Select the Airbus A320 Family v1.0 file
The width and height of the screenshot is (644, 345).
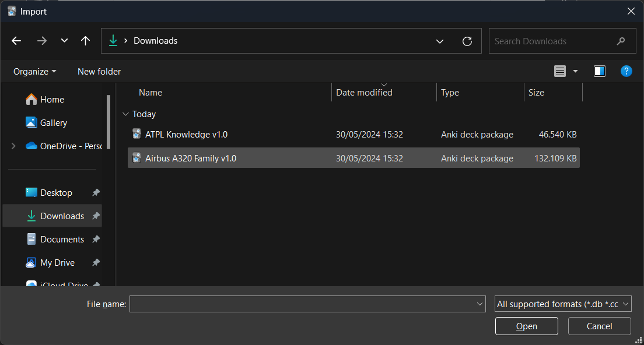click(353, 158)
